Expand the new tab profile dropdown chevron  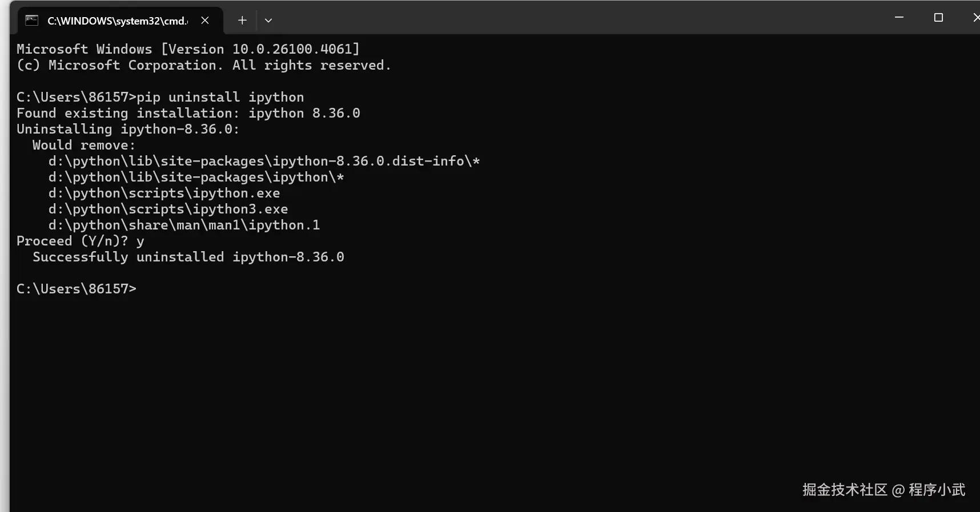(268, 21)
